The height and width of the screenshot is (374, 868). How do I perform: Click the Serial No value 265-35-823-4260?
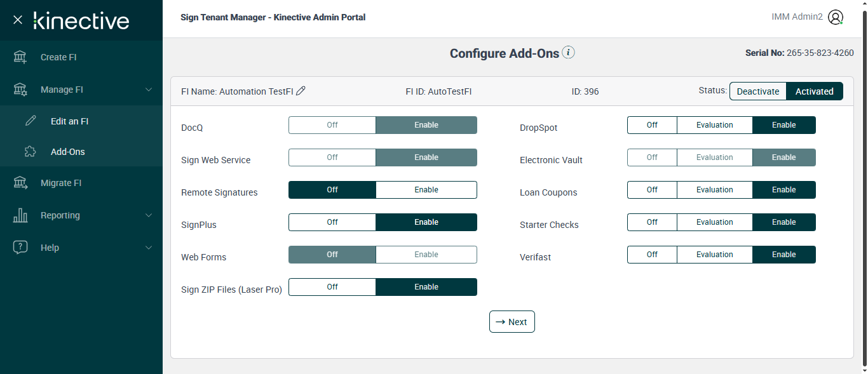pyautogui.click(x=820, y=53)
